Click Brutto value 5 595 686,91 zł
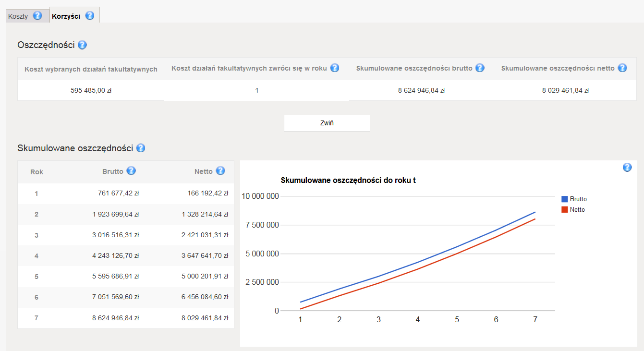The image size is (644, 351). [x=116, y=277]
